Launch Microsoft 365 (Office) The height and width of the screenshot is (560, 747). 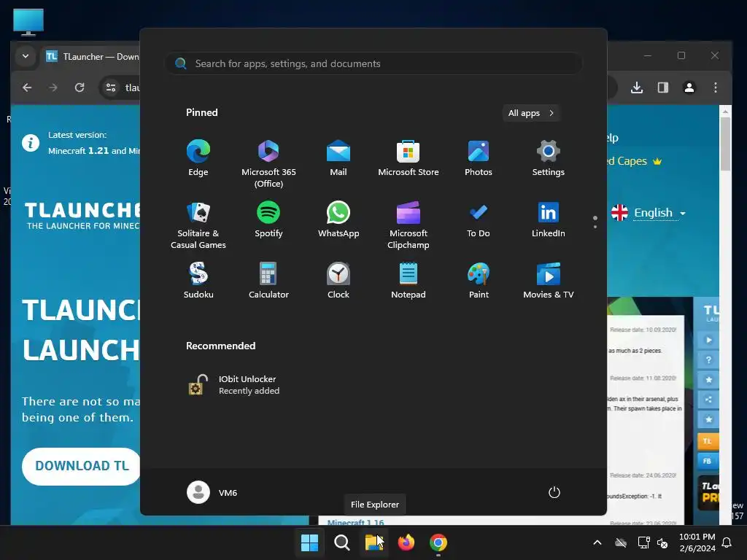[268, 164]
